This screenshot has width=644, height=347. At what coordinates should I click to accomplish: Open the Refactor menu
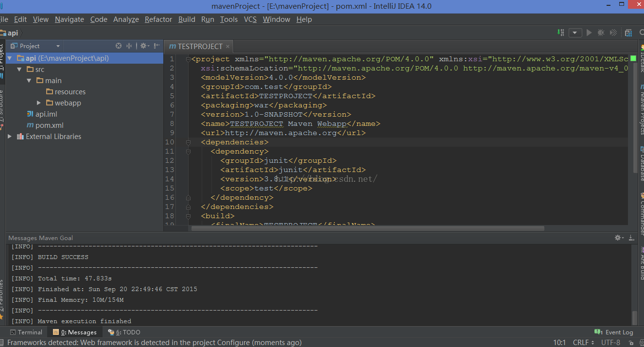point(158,19)
